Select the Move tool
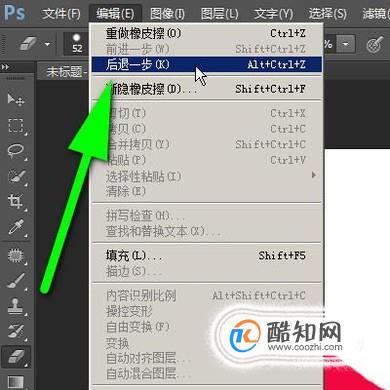 click(16, 99)
